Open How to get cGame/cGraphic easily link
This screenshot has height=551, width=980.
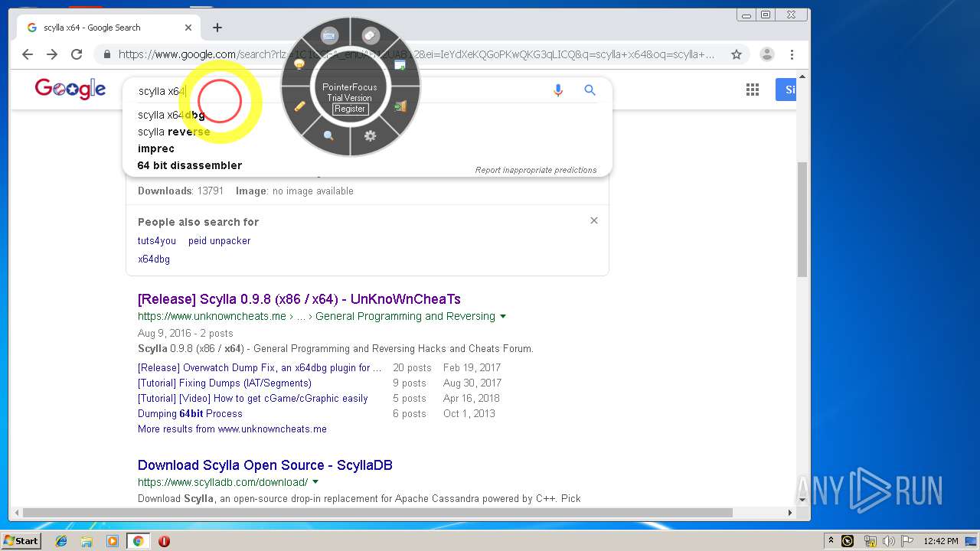[x=253, y=398]
